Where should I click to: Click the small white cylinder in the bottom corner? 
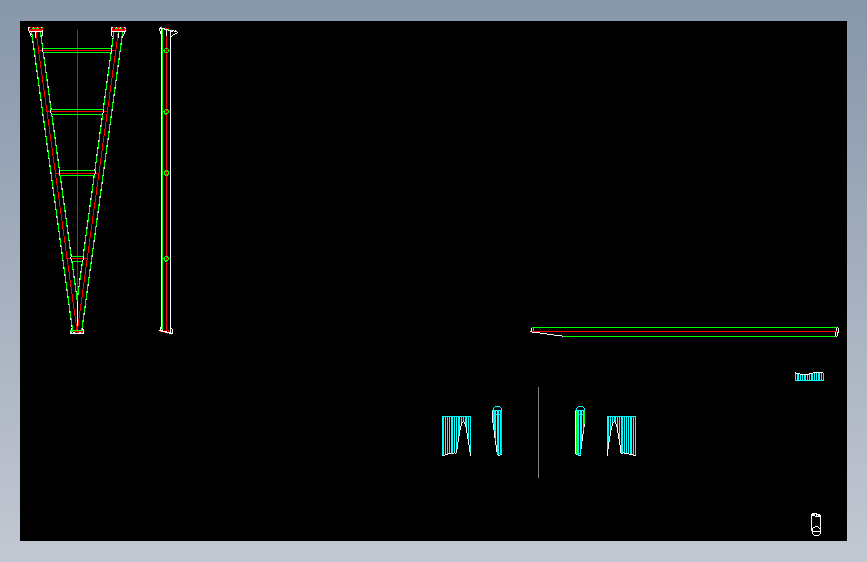tap(816, 524)
